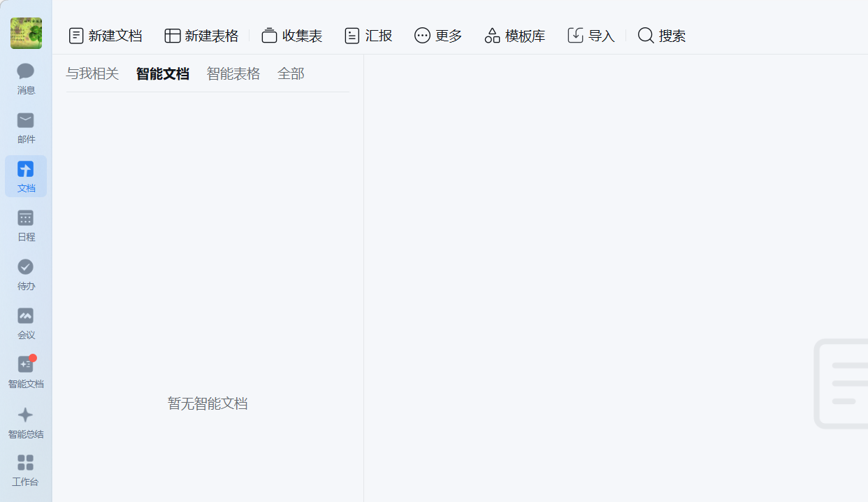Open the 智能总结 sparkle sidebar icon
Image resolution: width=868 pixels, height=502 pixels.
click(x=26, y=422)
